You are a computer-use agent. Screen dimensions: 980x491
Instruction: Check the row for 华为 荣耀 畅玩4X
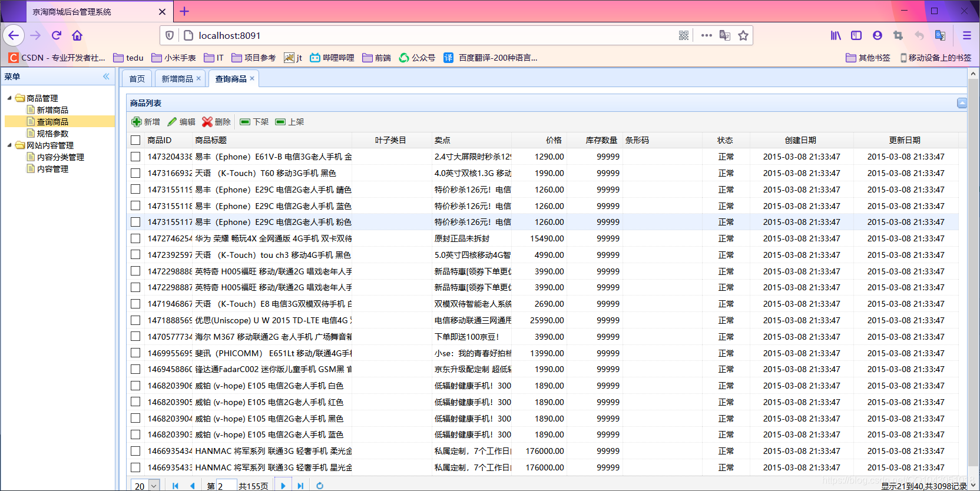135,238
